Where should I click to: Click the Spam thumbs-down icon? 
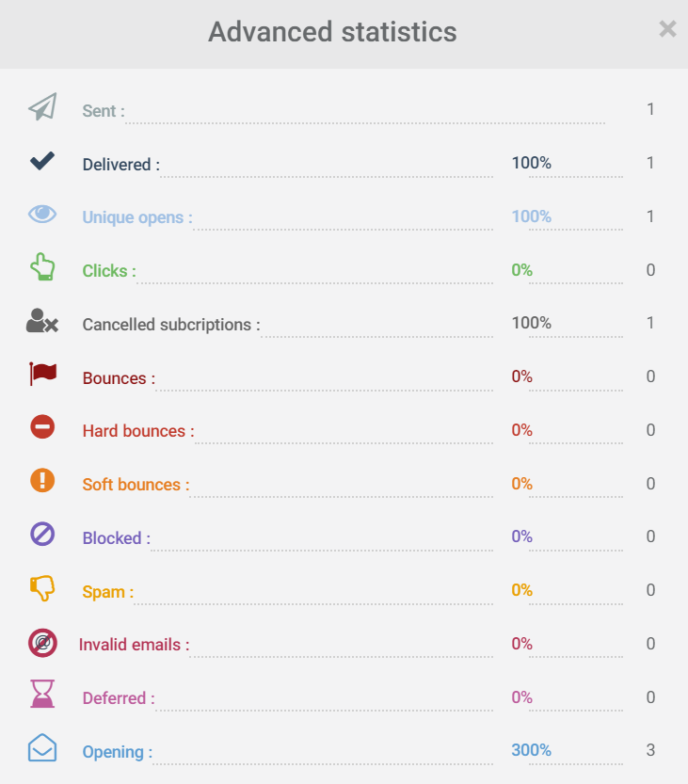[42, 588]
